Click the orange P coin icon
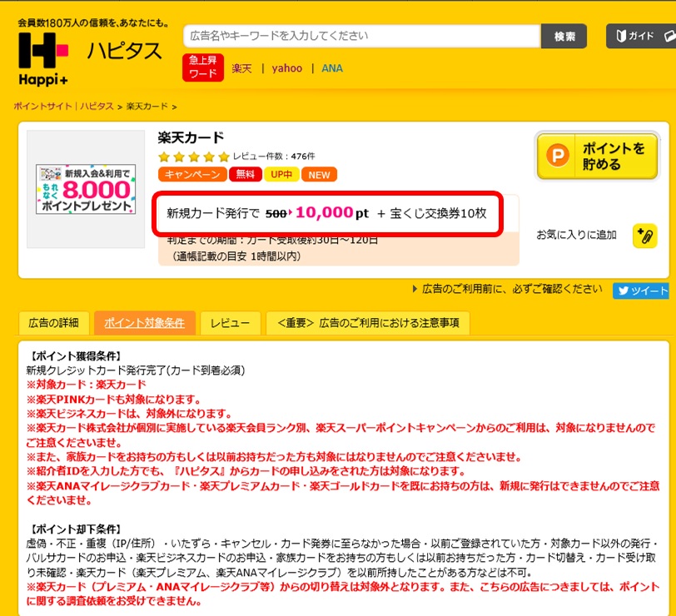The width and height of the screenshot is (676, 616). click(558, 155)
